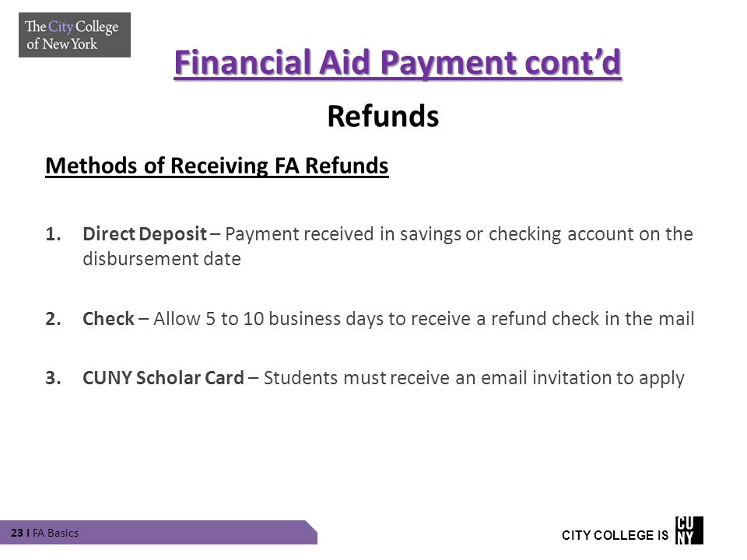Click the CITY COLLEGE IS text
Viewport: 747px width, 560px height.
(615, 535)
